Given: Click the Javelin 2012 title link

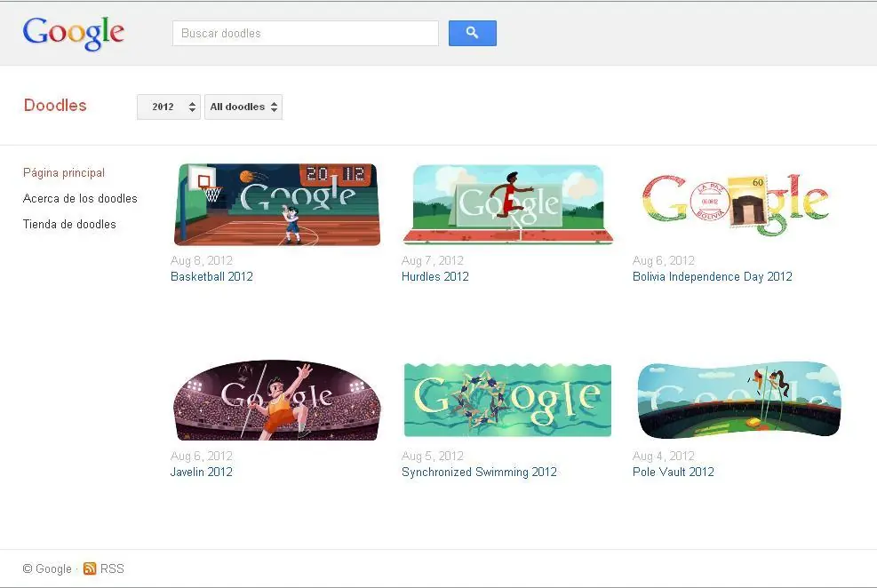Looking at the screenshot, I should [202, 473].
